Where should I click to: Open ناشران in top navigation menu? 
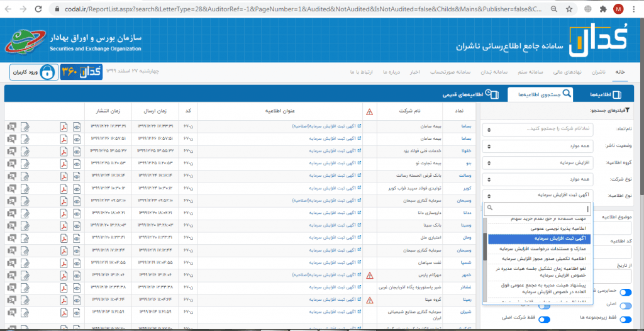pyautogui.click(x=600, y=72)
